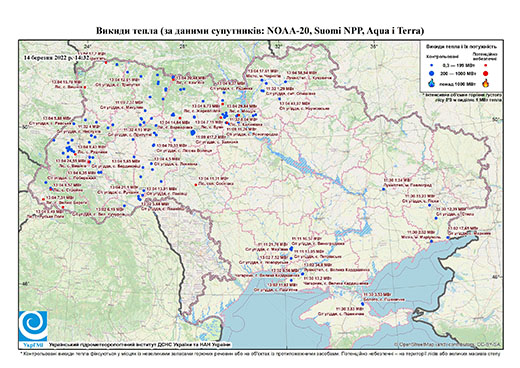Select the blue flame legend icon

[432, 83]
